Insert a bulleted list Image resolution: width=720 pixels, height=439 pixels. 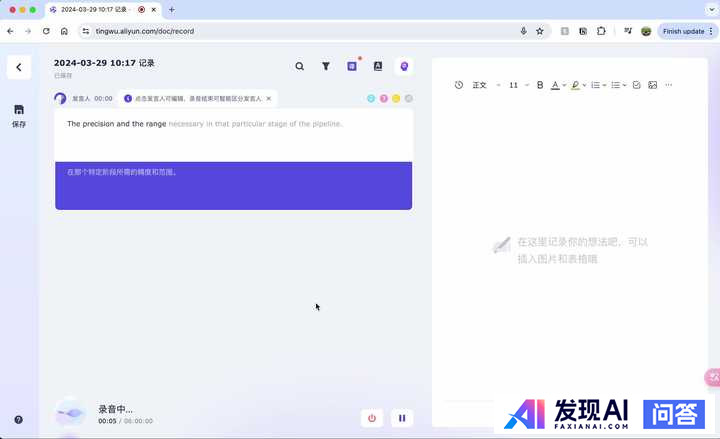[616, 85]
